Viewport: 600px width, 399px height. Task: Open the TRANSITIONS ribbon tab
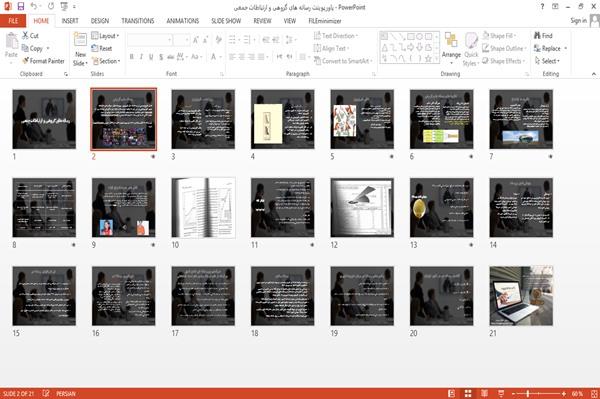[138, 21]
